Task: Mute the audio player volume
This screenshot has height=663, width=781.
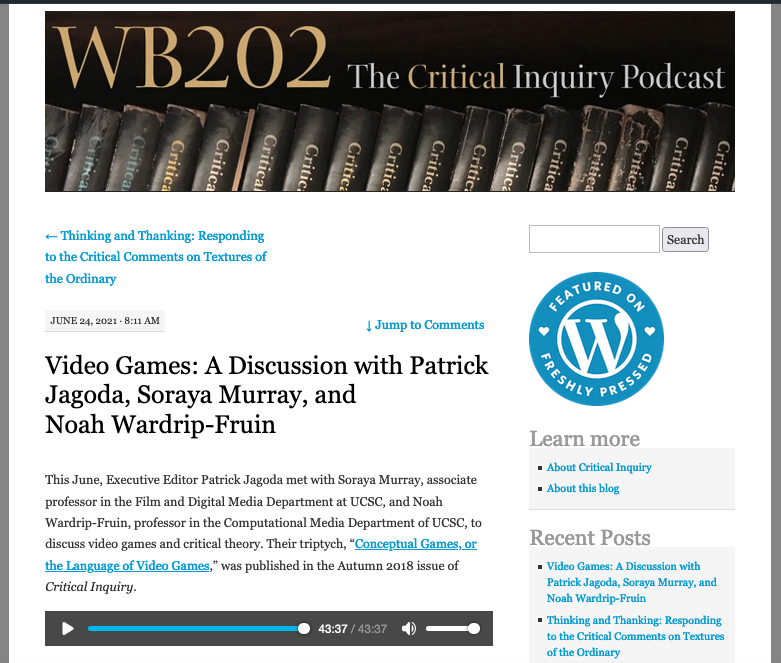Action: (x=408, y=629)
